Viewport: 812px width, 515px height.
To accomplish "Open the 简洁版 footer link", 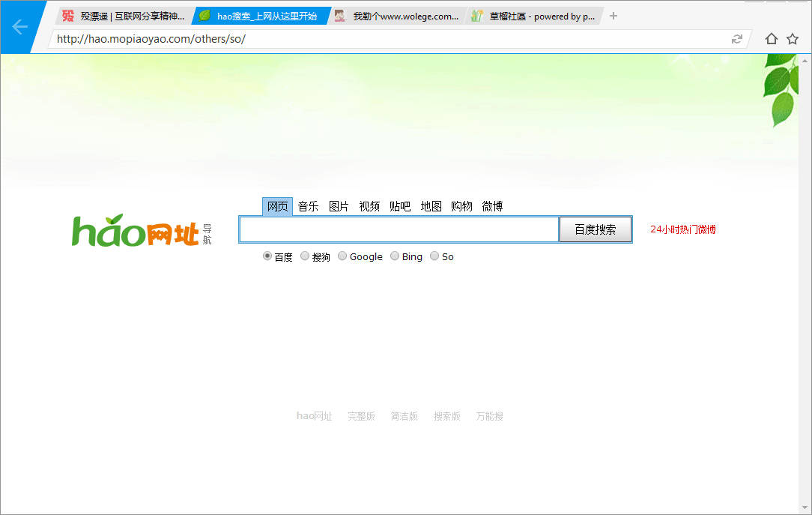I will pyautogui.click(x=404, y=416).
